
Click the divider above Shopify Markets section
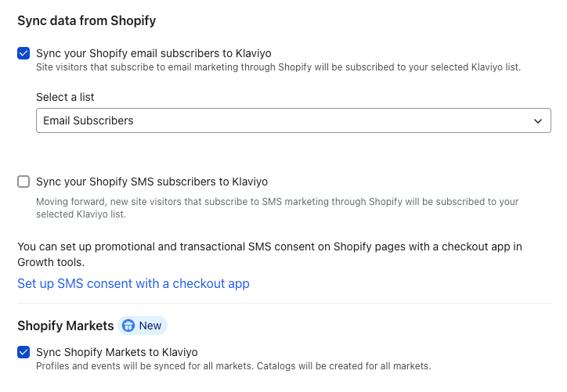click(x=283, y=304)
